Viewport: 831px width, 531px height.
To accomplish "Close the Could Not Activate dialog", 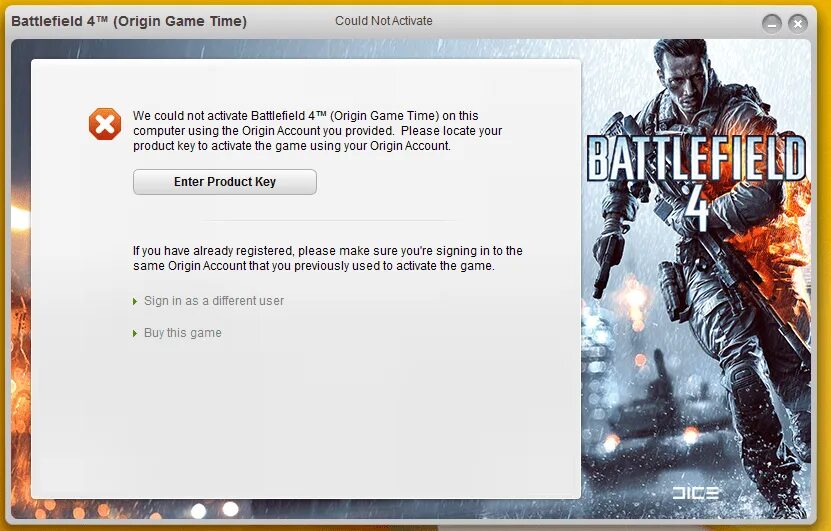I will [798, 24].
